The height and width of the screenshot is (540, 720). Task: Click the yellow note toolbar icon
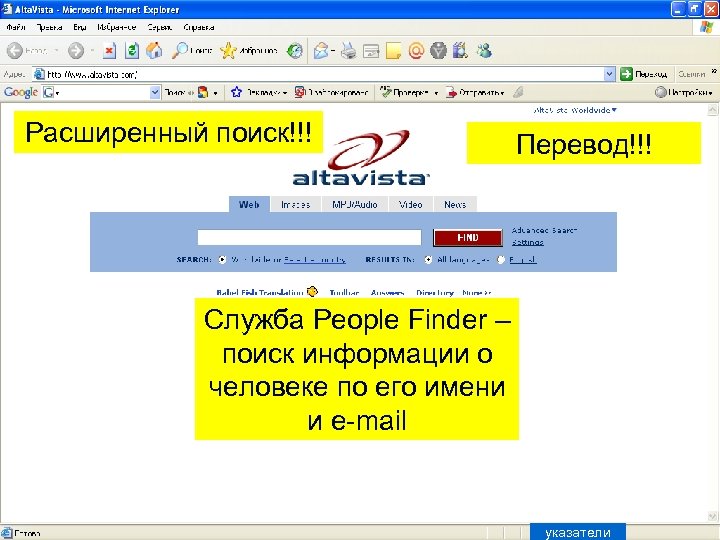(x=394, y=51)
